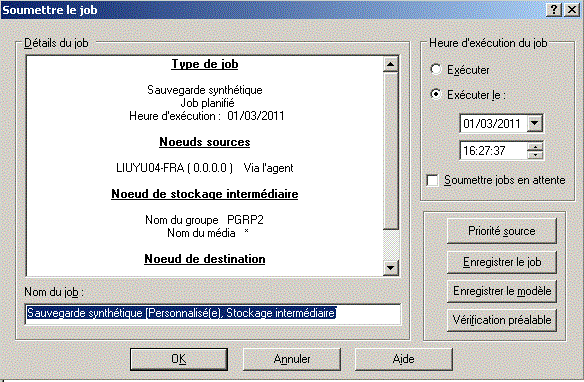The width and height of the screenshot is (584, 382).
Task: Select the Exécuter radio button
Action: (x=436, y=69)
